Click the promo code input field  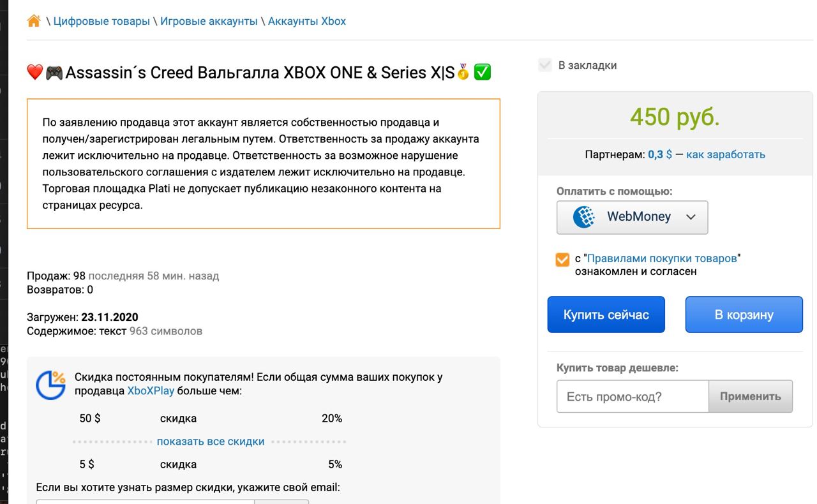pos(633,396)
